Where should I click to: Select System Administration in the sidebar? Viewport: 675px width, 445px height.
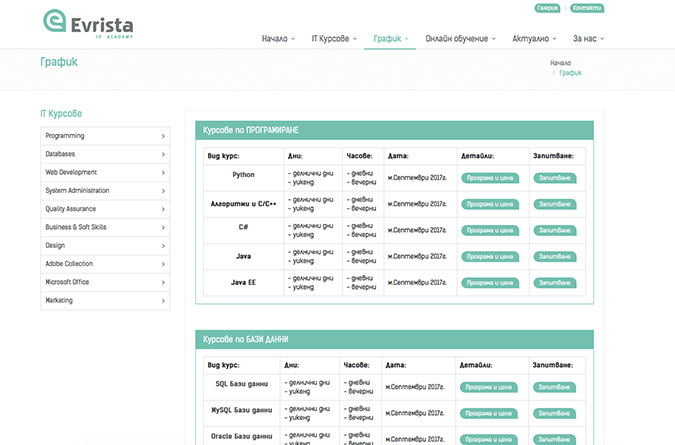pyautogui.click(x=105, y=191)
